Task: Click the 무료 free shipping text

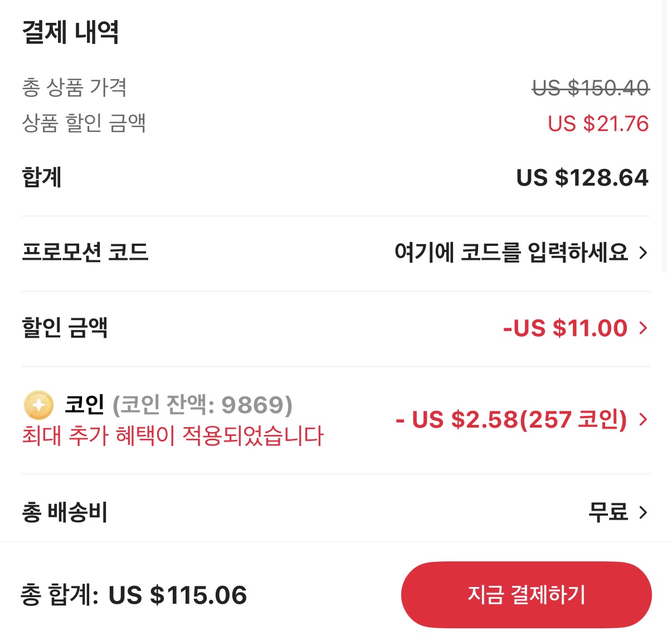Action: (608, 512)
